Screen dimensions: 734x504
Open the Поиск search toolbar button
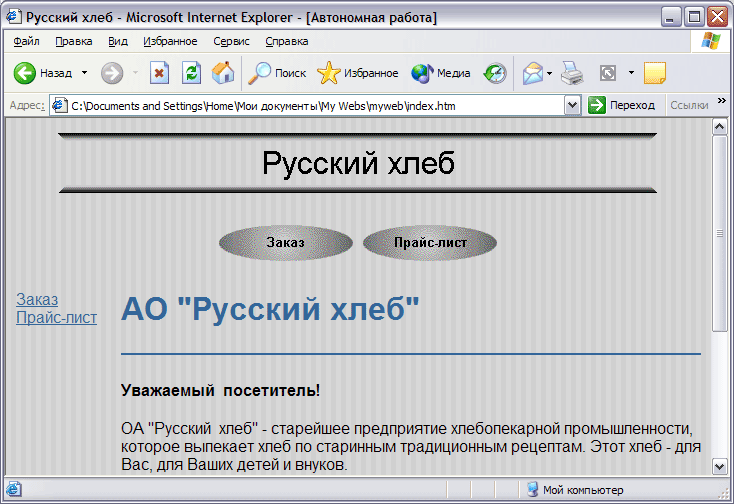point(277,73)
